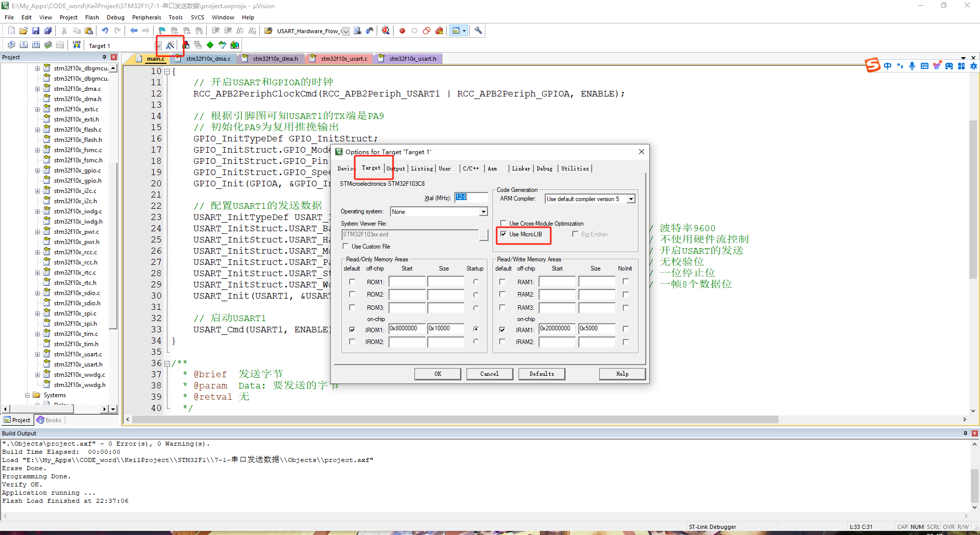Viewport: 980px width, 535px height.
Task: Click the Undo arrow in the toolbar
Action: tap(105, 31)
